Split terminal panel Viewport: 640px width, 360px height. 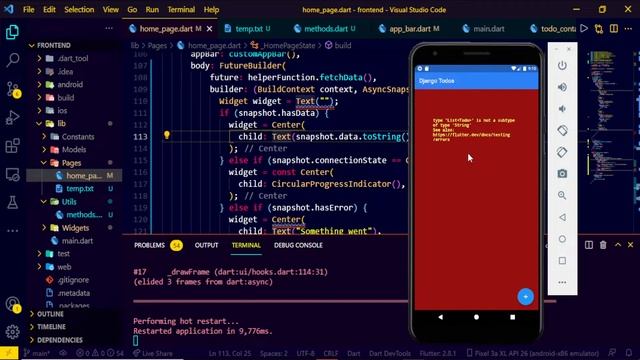click(x=589, y=245)
